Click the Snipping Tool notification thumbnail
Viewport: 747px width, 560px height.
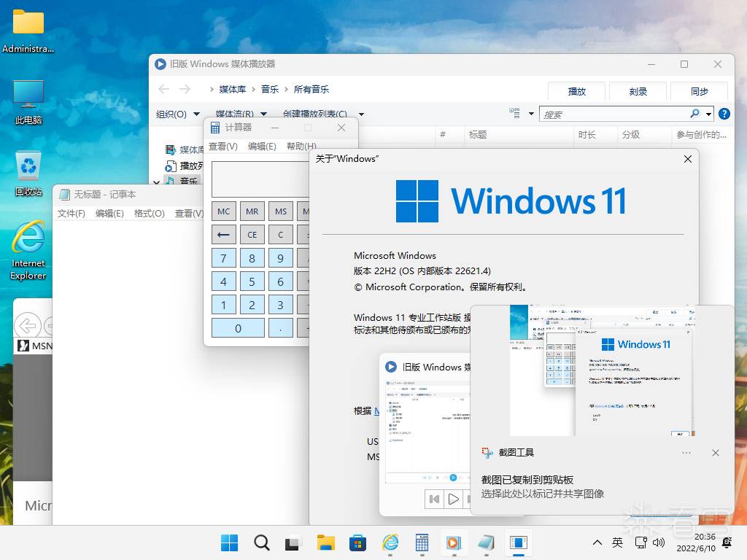[602, 370]
